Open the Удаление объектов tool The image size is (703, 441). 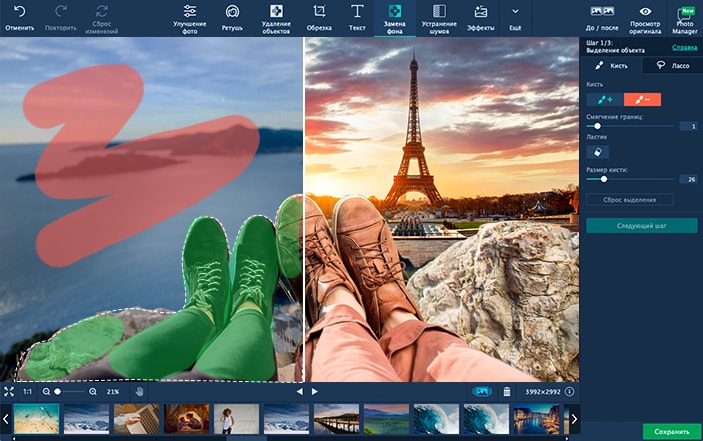276,17
